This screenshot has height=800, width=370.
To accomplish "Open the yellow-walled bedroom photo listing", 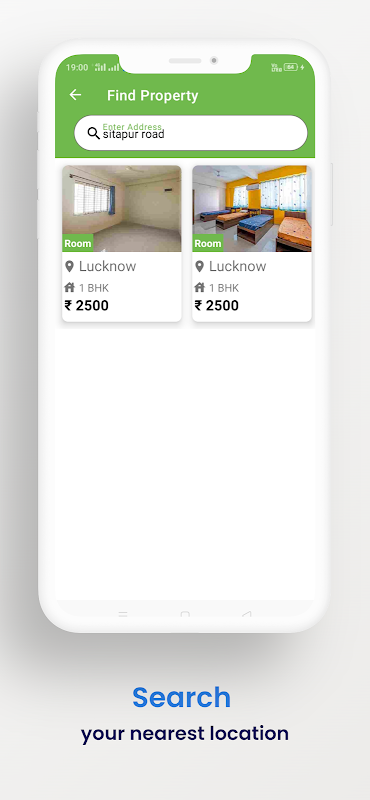I will coord(252,208).
